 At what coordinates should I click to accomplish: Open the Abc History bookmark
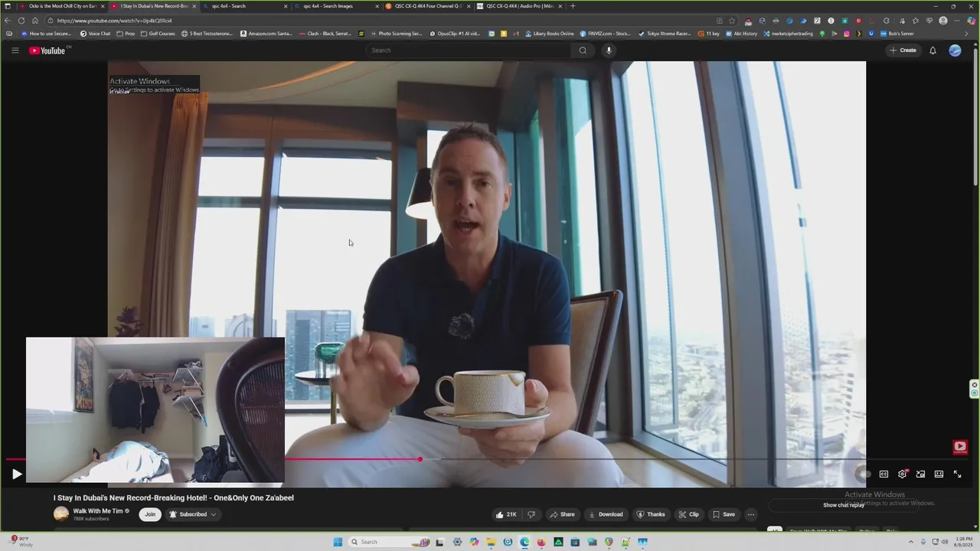tap(740, 34)
